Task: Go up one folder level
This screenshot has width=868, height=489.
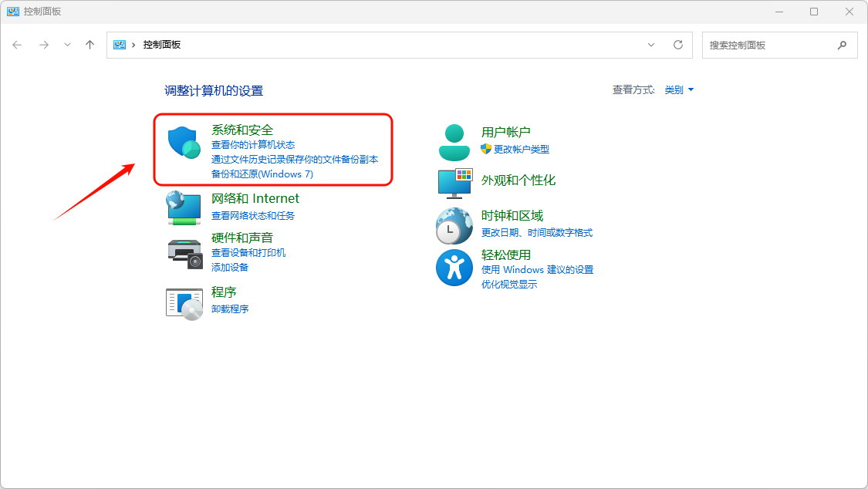Action: point(90,45)
